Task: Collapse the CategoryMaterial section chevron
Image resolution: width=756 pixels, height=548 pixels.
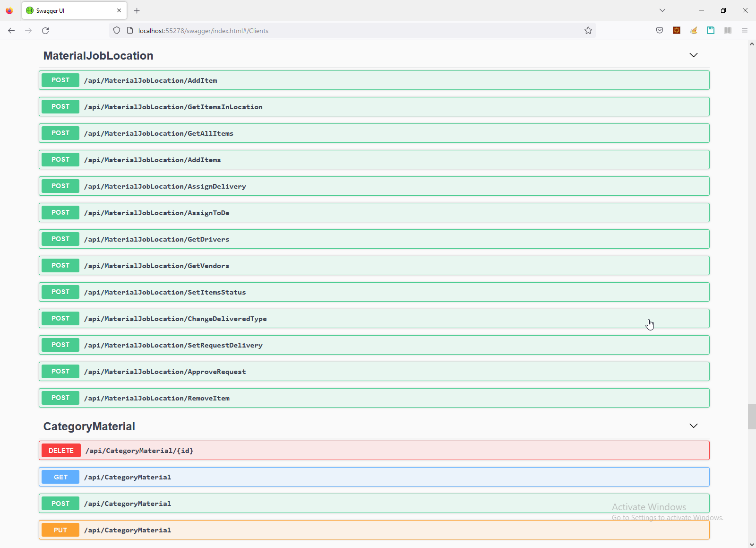Action: [x=694, y=426]
